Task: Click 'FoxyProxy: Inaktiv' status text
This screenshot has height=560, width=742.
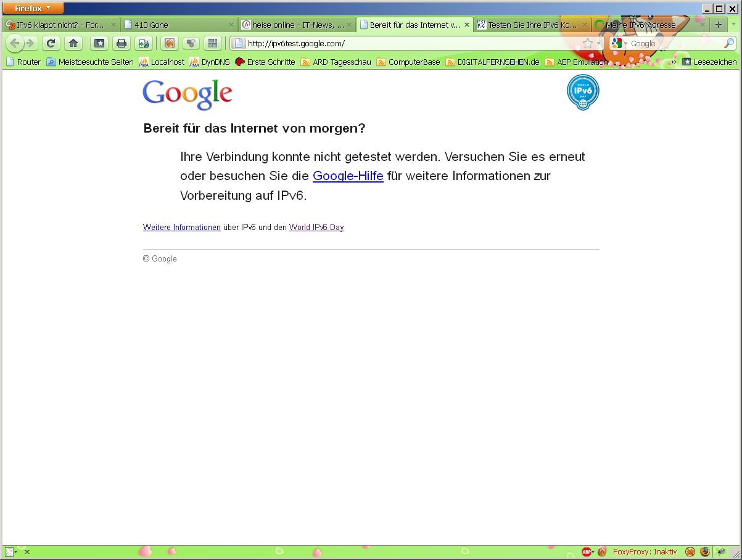Action: click(x=645, y=552)
